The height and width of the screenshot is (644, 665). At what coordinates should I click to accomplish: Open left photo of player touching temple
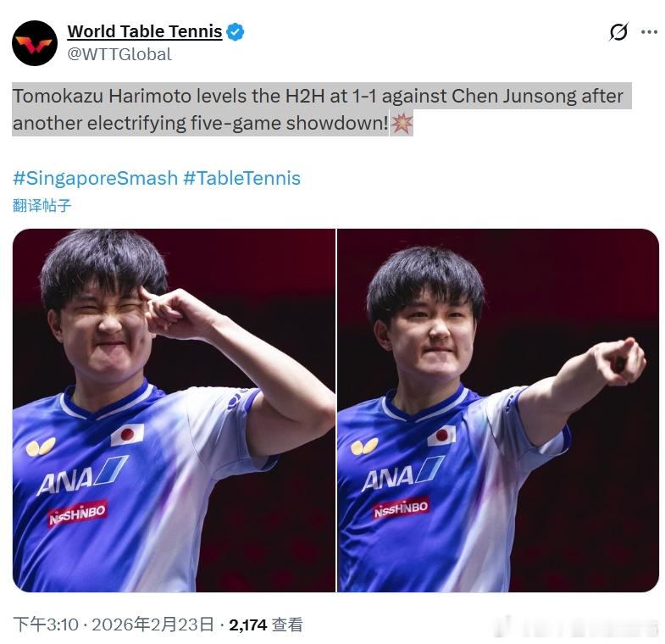[174, 410]
